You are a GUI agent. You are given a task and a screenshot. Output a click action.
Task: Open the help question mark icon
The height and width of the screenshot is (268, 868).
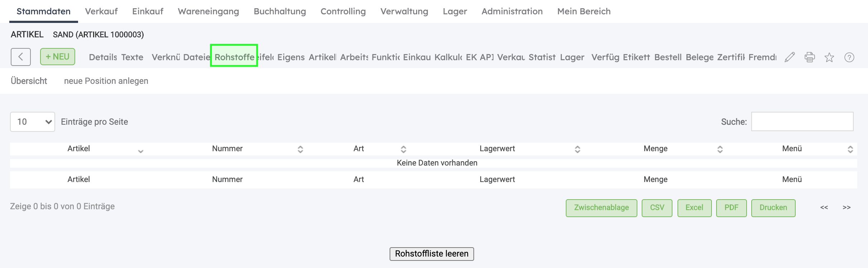click(849, 57)
